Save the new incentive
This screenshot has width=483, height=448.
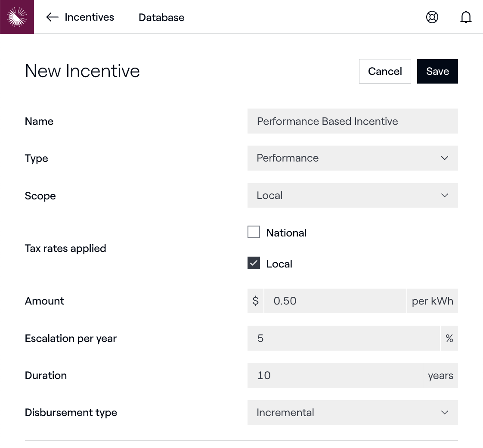click(x=437, y=72)
